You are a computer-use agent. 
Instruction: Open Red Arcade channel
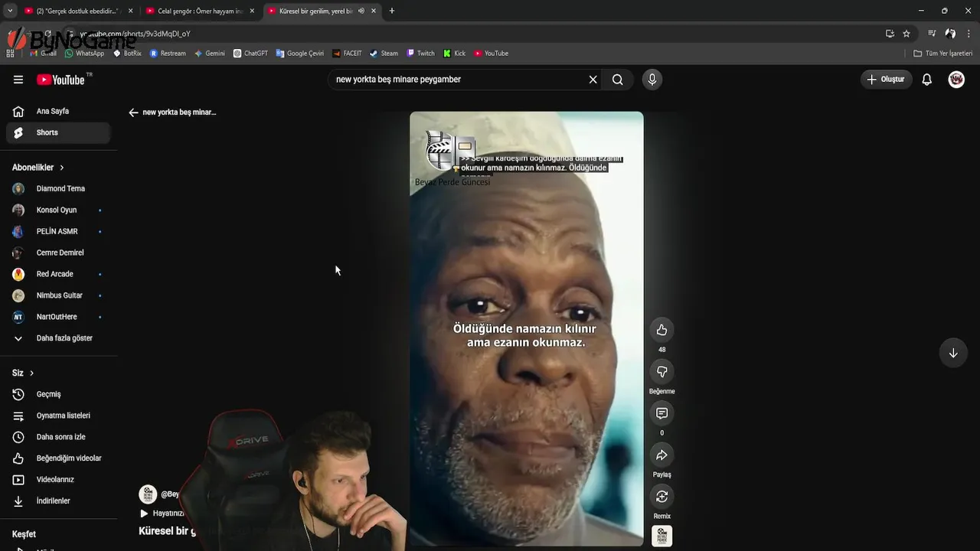[x=58, y=274]
